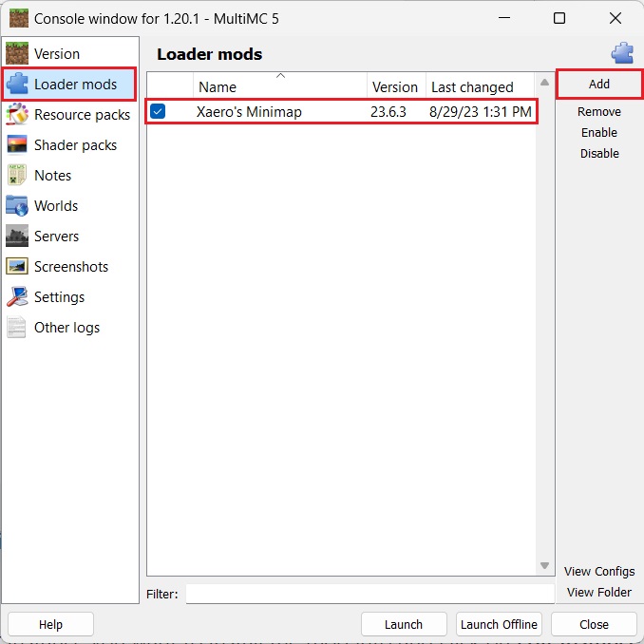
Task: Click the Disable mod button
Action: 598,153
